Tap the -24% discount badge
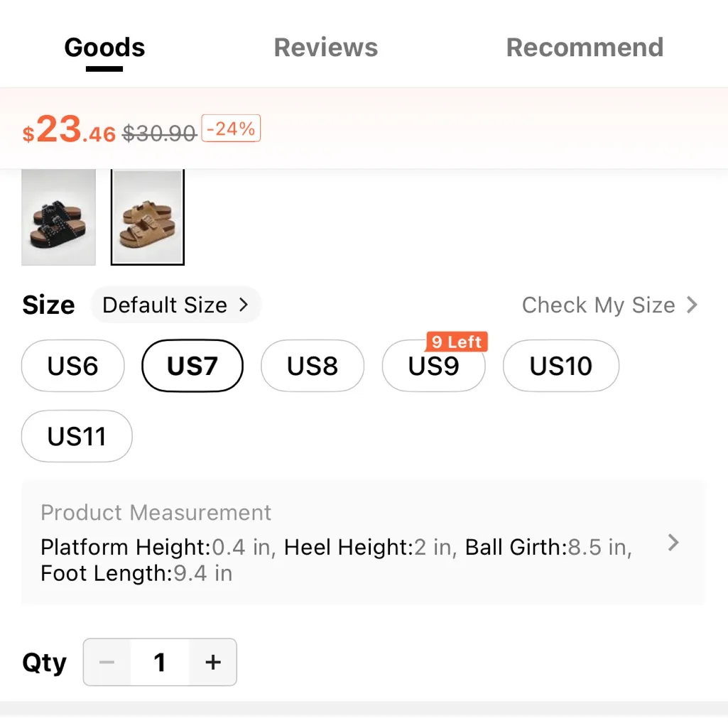 point(232,129)
